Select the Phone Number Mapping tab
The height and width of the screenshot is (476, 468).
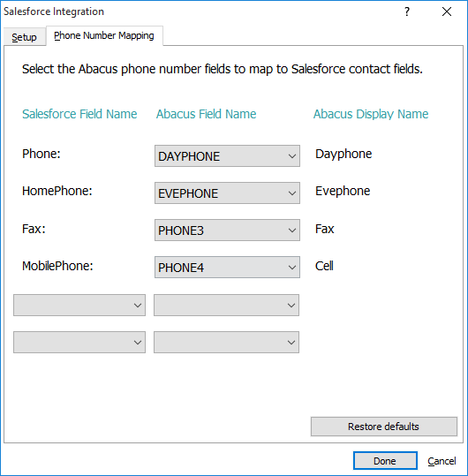point(104,35)
